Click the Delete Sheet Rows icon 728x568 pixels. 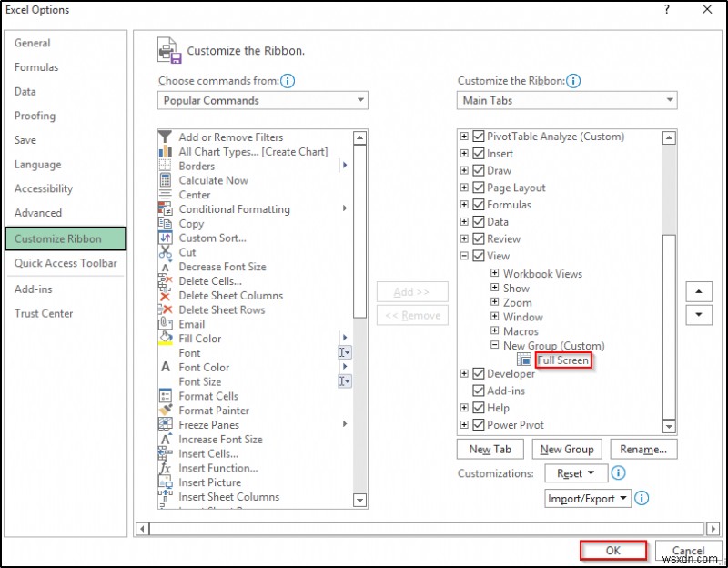pos(166,309)
